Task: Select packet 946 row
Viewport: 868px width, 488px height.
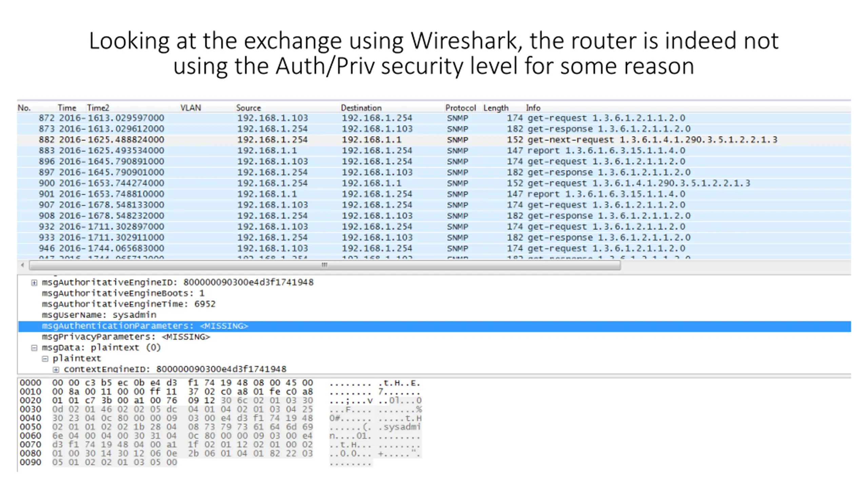Action: tap(434, 248)
